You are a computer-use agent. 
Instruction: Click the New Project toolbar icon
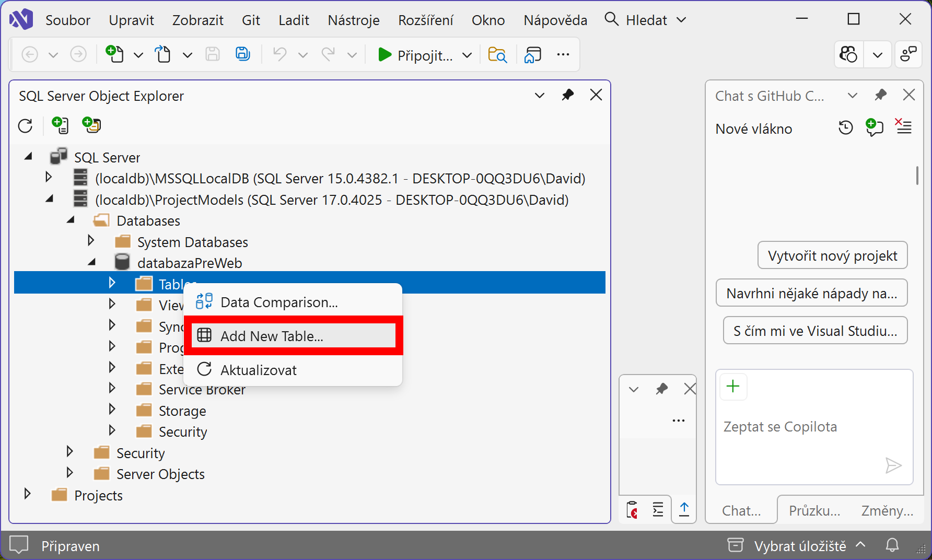pos(114,54)
